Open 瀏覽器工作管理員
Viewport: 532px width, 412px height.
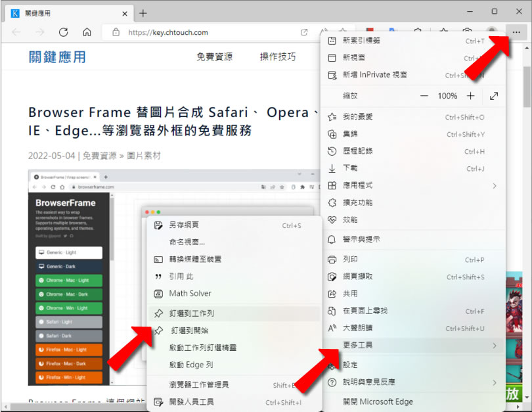[x=234, y=385]
